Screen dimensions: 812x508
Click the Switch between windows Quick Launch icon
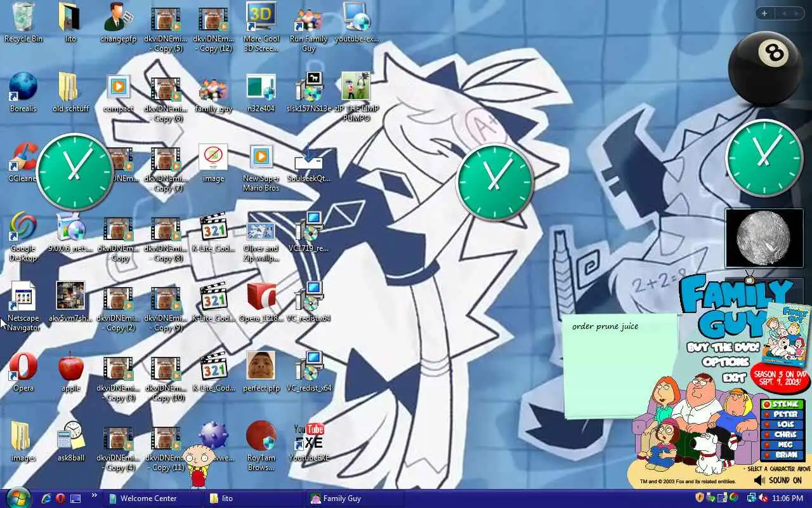pyautogui.click(x=75, y=498)
